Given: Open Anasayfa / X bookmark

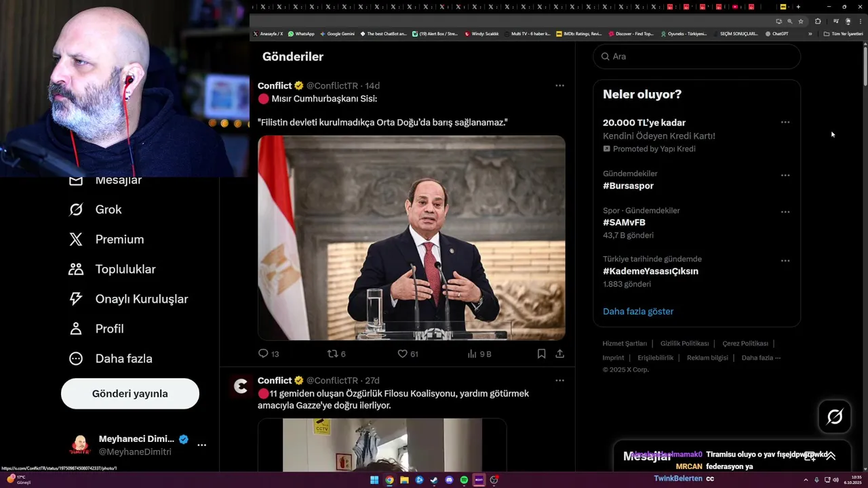Looking at the screenshot, I should pos(268,33).
